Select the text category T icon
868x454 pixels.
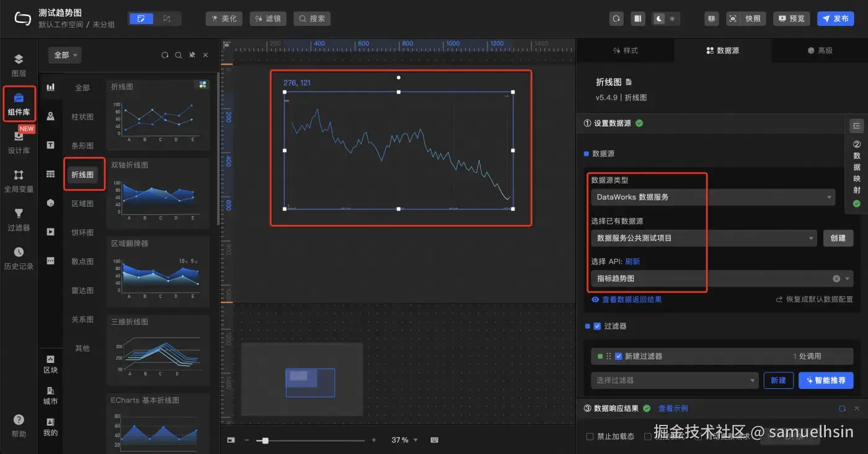point(50,145)
